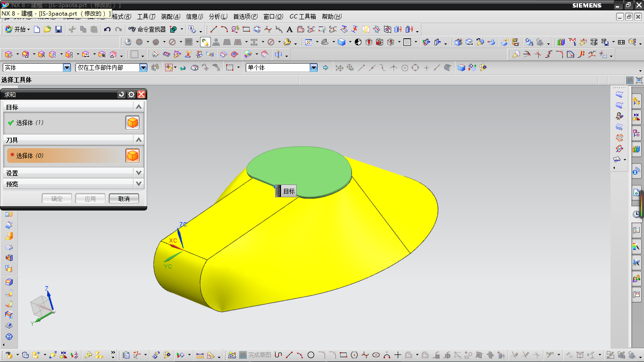Screen dimensions: 644x362
Task: Save the part with the floppy icon
Action: [x=59, y=29]
